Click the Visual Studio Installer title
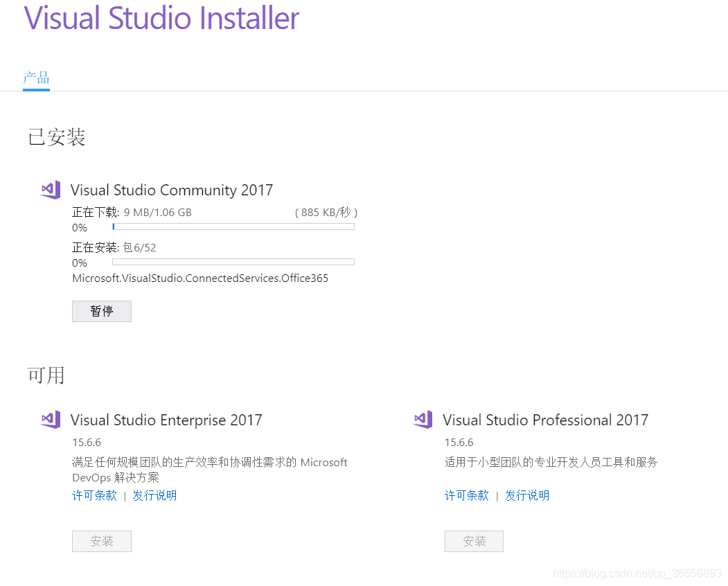728x586 pixels. pyautogui.click(x=161, y=18)
